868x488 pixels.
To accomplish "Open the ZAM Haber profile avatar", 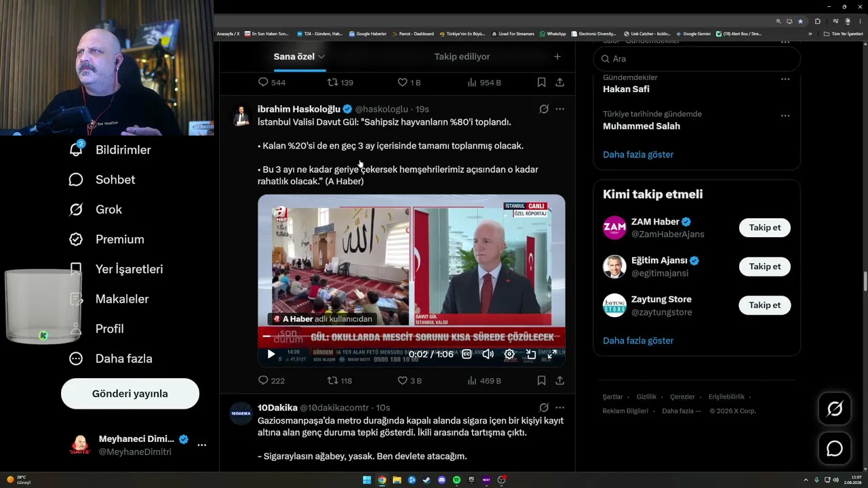I will (614, 228).
